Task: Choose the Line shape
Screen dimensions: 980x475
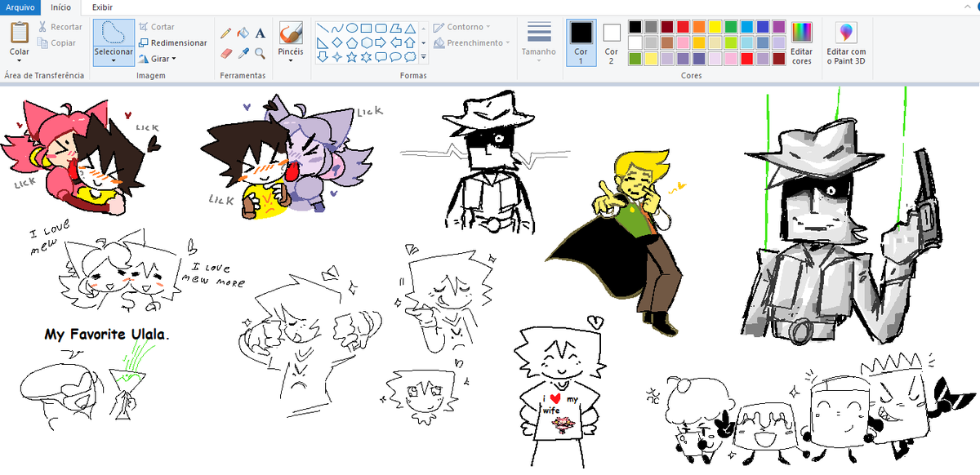Action: pos(323,28)
